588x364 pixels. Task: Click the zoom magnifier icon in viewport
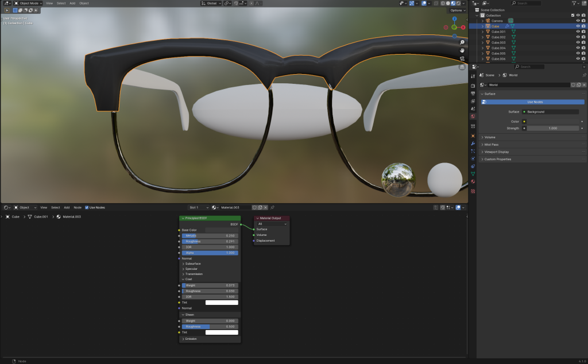[462, 42]
